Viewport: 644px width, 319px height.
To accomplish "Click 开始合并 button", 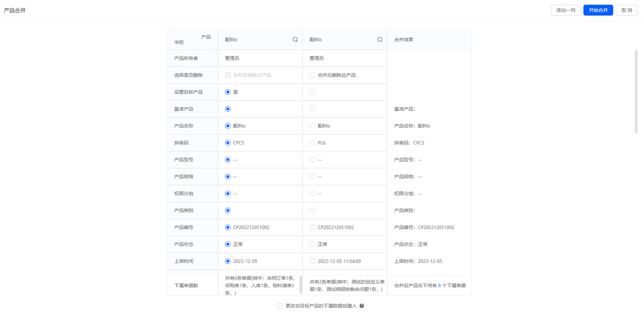I will tap(598, 10).
